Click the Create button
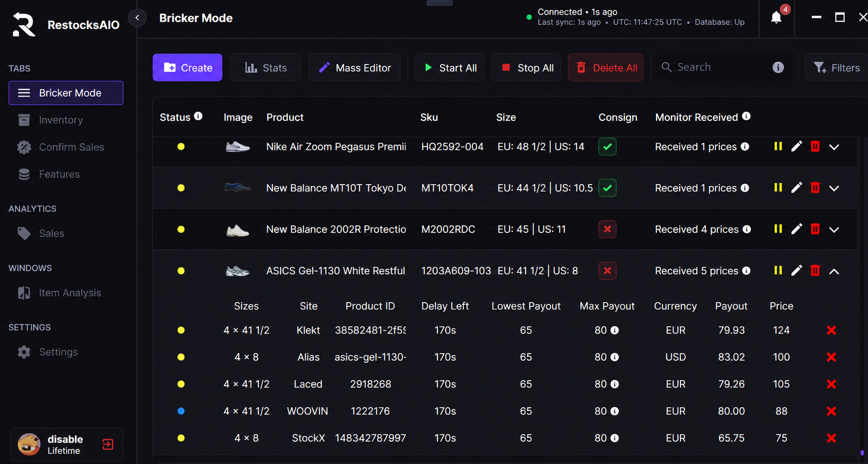Viewport: 868px width, 464px height. 188,67
